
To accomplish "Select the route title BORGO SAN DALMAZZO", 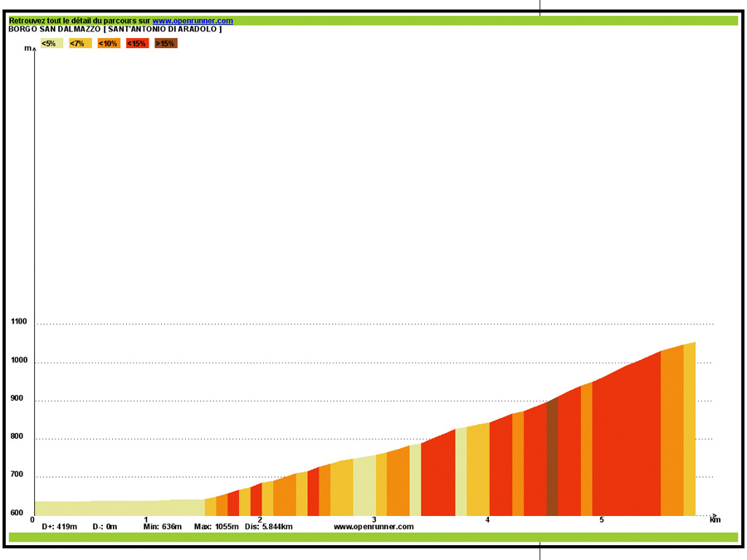I will tap(54, 29).
